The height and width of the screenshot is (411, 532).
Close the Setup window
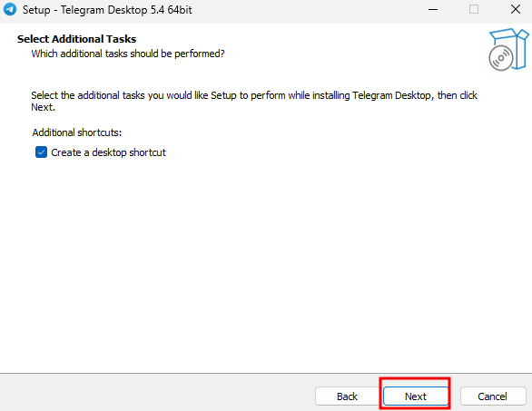[x=516, y=9]
